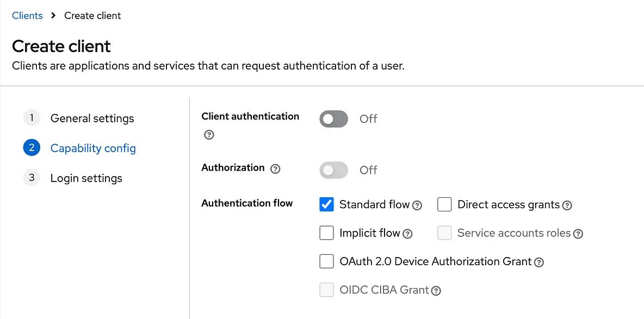Click the Create client page heading
644x319 pixels.
pyautogui.click(x=61, y=46)
